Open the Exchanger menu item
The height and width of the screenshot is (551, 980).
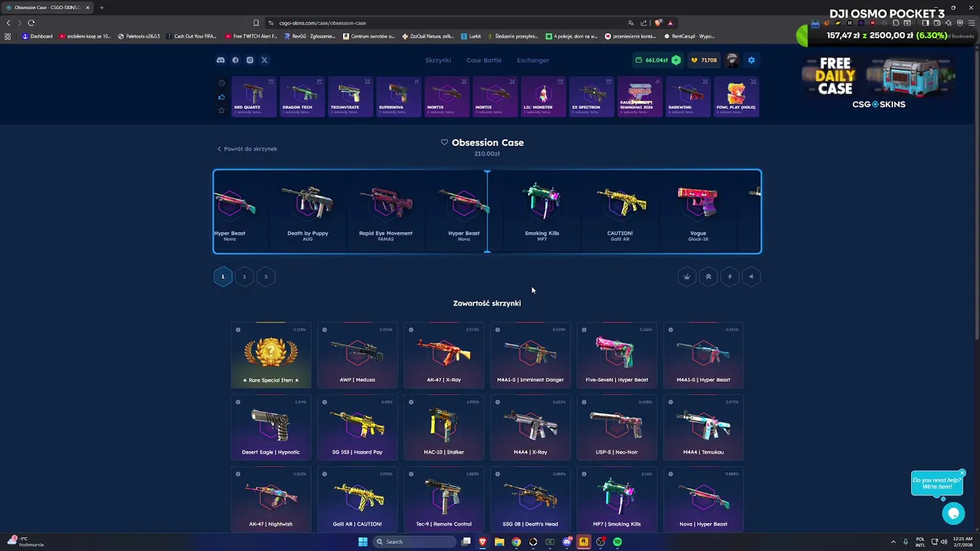pyautogui.click(x=533, y=60)
